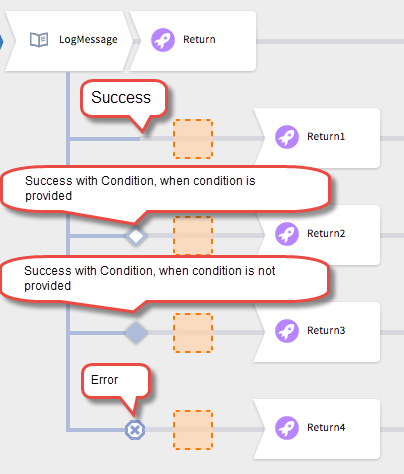Click the 'condition is not provided' callout
The height and width of the screenshot is (474, 404).
[x=165, y=279]
